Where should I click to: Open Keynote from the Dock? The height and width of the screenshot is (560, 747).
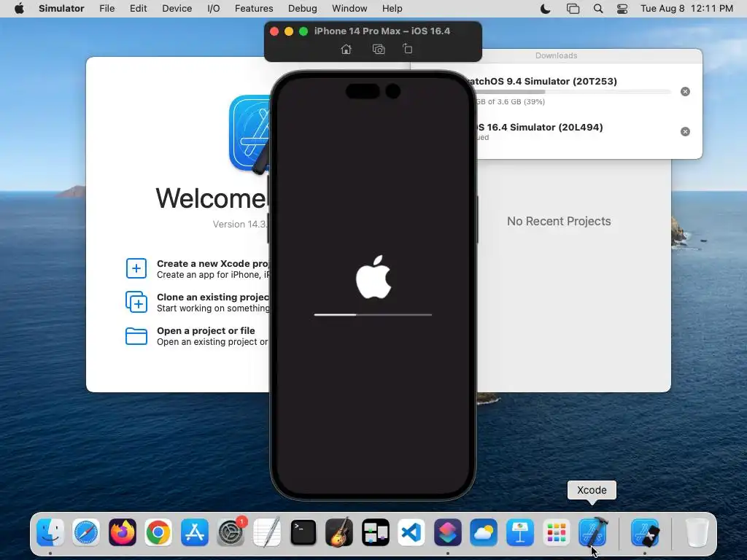tap(520, 532)
